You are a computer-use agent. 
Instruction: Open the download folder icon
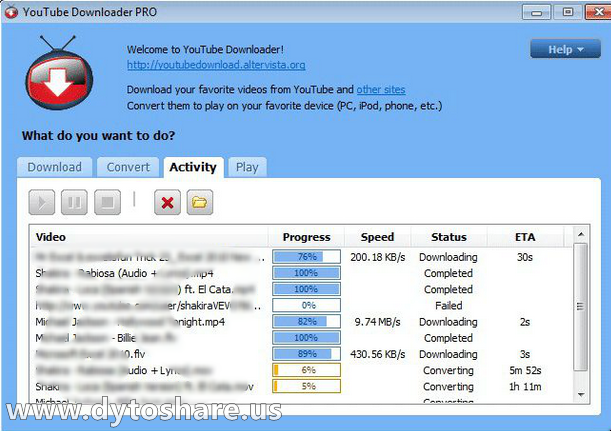pos(200,203)
